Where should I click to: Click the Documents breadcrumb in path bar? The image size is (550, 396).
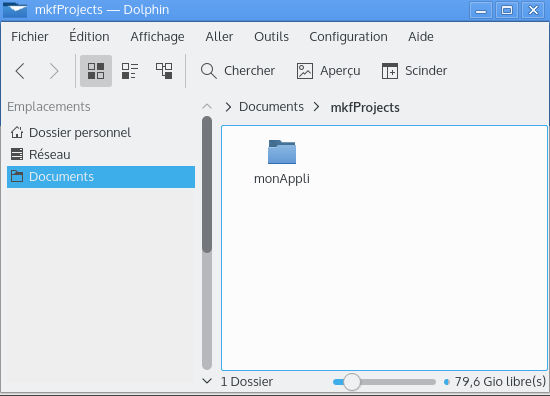(271, 107)
